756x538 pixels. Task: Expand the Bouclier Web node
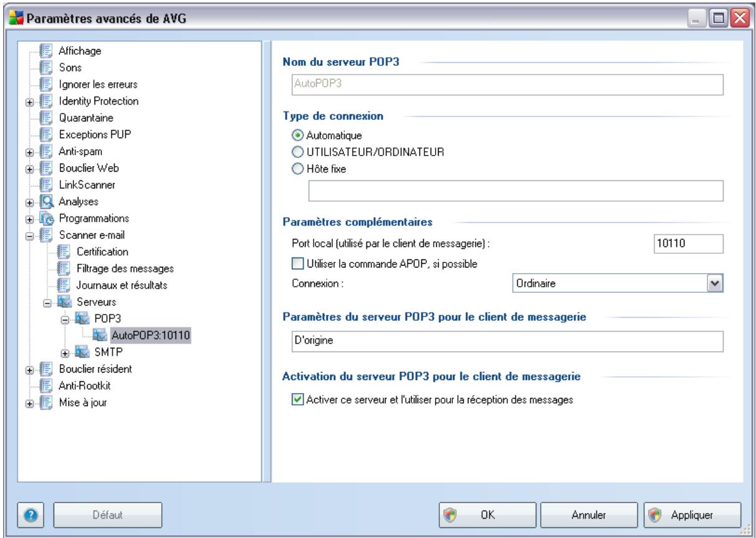[x=30, y=169]
